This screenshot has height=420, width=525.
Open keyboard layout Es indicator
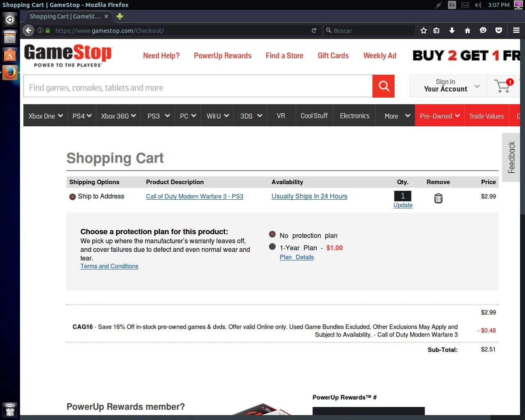[452, 5]
